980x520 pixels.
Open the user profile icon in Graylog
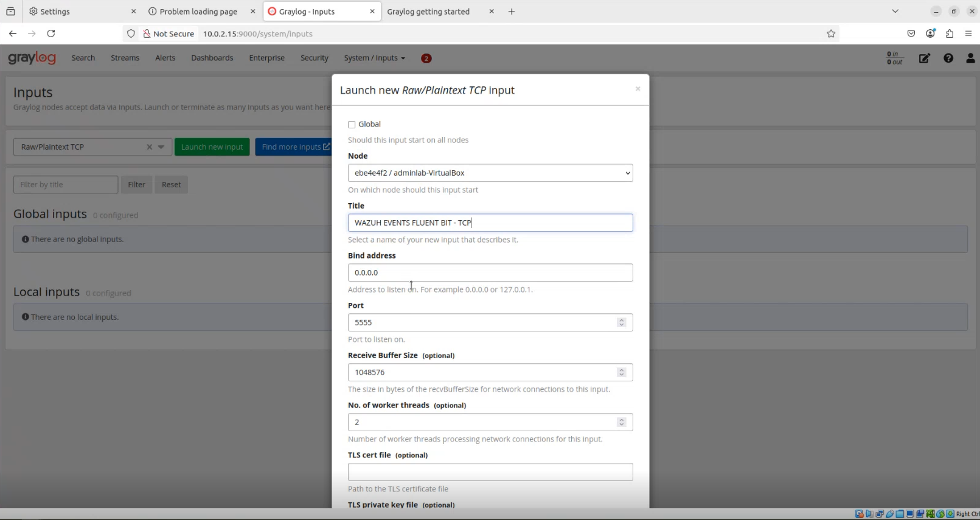coord(970,58)
